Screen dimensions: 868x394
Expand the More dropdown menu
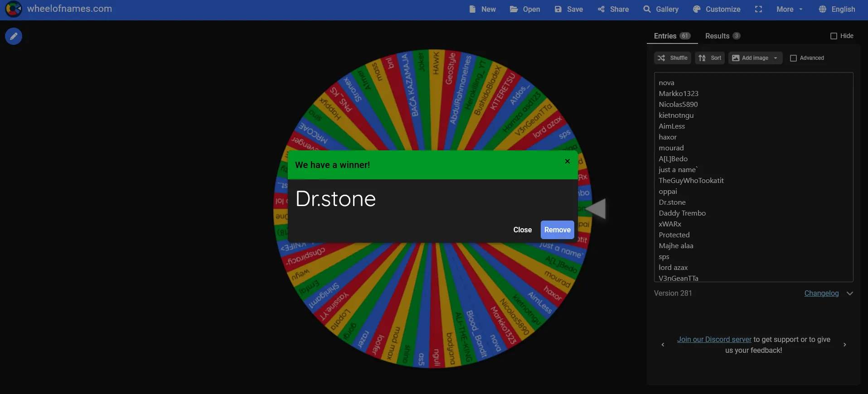tap(789, 9)
